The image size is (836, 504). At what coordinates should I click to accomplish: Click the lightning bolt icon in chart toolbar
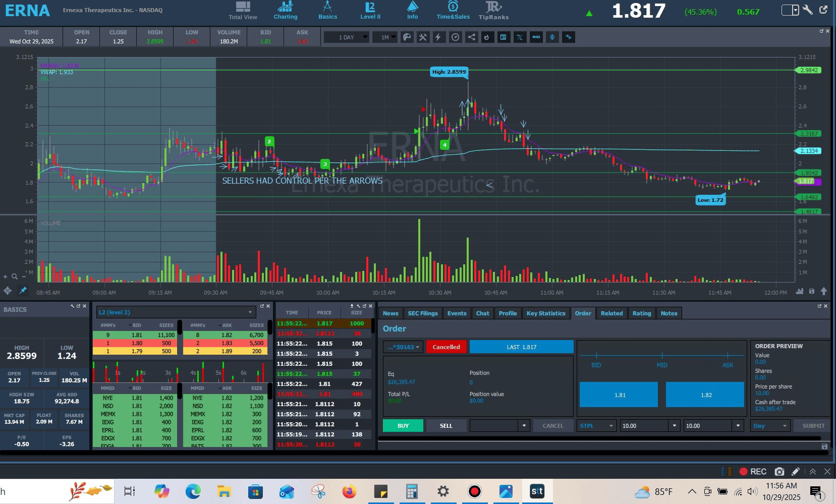(x=439, y=37)
